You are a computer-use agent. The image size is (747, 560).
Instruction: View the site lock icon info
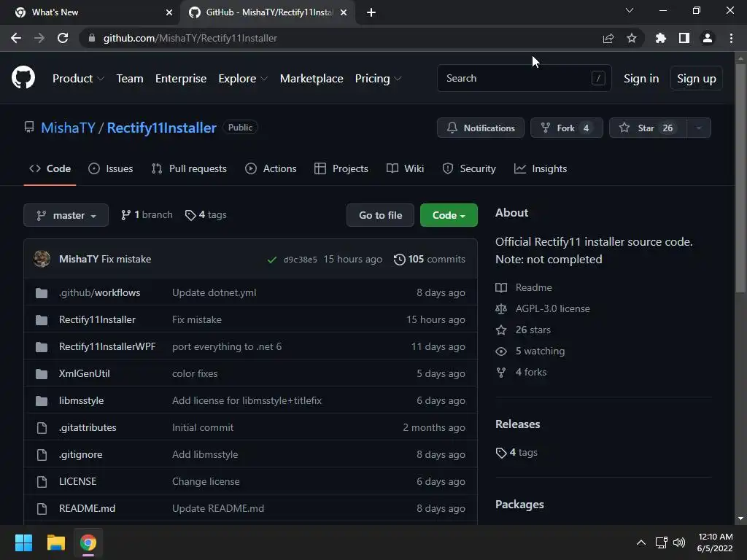(92, 38)
